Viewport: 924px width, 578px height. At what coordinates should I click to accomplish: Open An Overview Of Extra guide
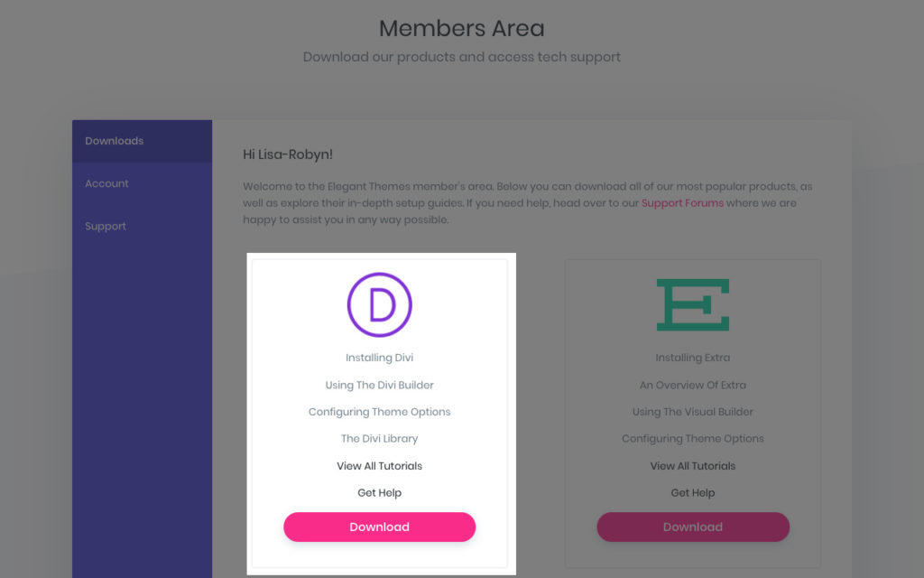click(x=693, y=385)
